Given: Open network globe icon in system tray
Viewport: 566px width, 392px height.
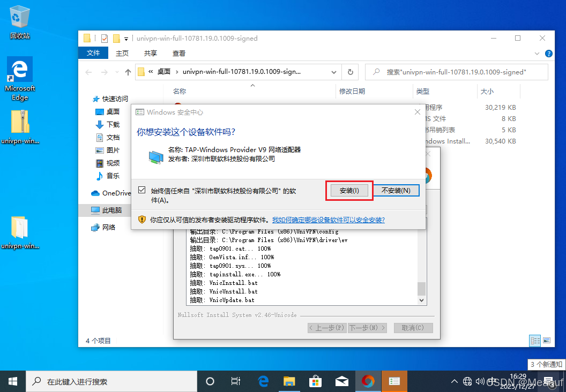Looking at the screenshot, I should [x=467, y=381].
